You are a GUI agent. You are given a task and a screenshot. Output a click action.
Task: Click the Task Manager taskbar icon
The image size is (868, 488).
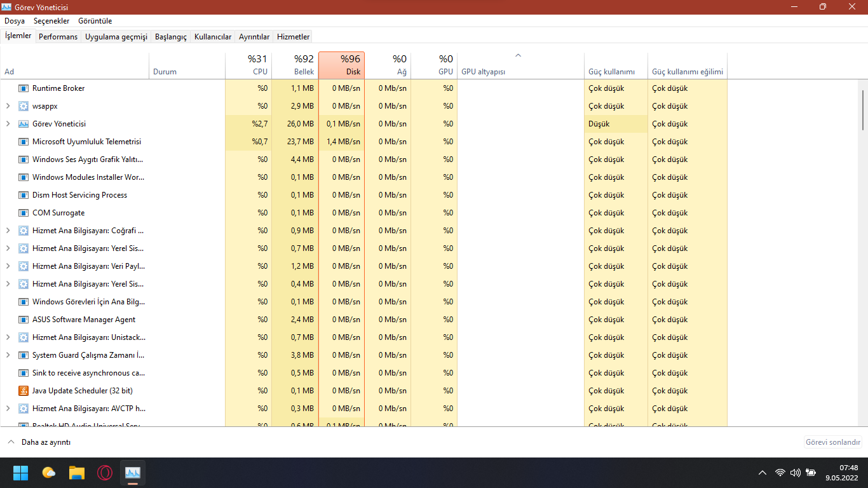pos(133,473)
